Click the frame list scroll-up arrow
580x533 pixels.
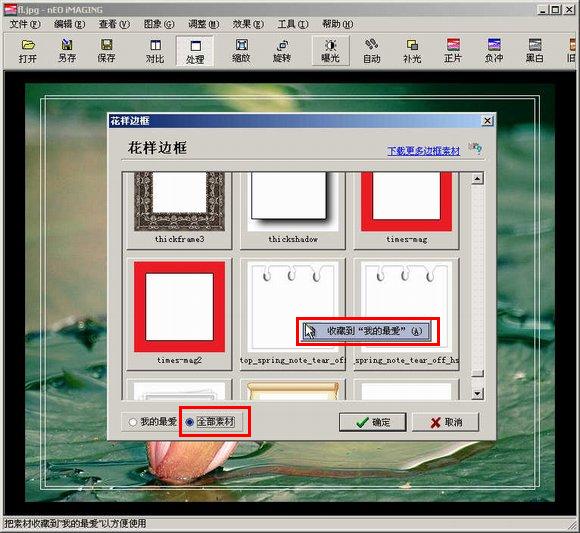pos(478,179)
